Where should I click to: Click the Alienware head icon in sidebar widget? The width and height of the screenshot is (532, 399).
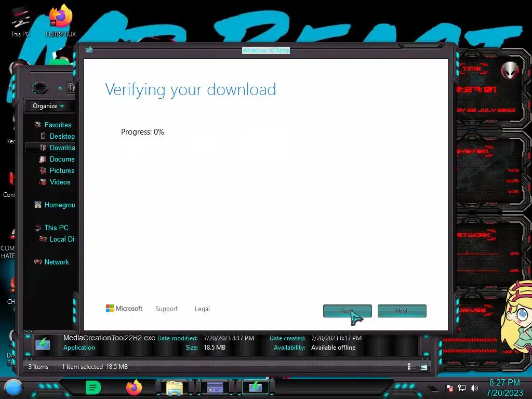[510, 70]
